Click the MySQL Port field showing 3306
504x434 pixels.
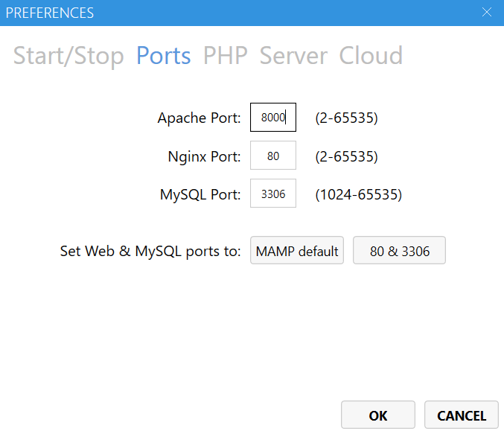point(272,195)
